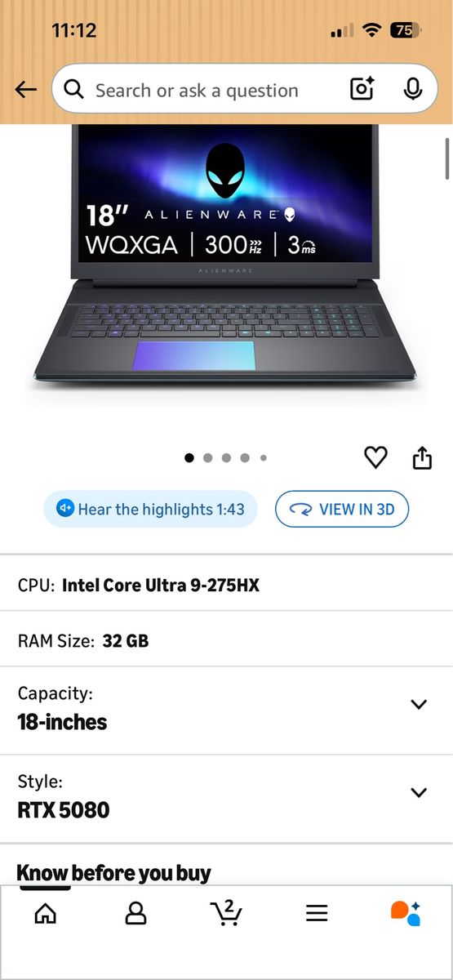This screenshot has height=980, width=453.
Task: Open the Rufus AI assistant icon
Action: 406,912
